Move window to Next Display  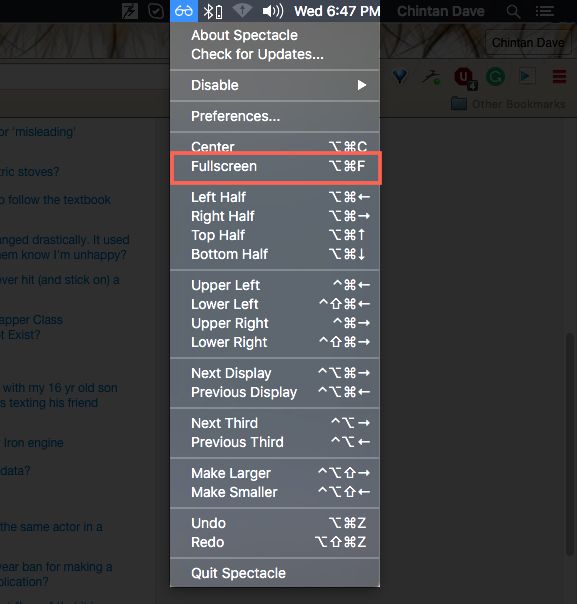tap(275, 373)
